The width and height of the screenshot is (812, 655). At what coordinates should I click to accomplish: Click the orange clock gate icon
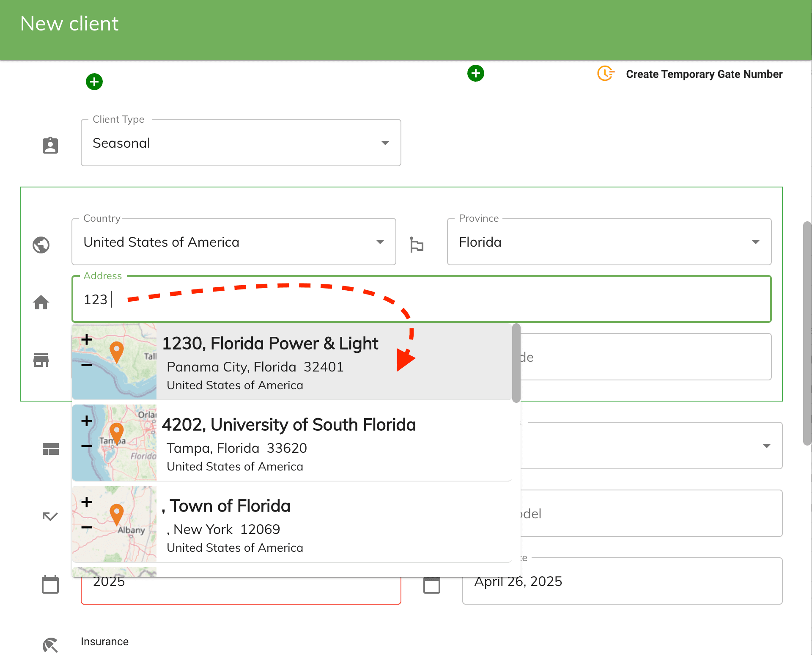click(606, 73)
